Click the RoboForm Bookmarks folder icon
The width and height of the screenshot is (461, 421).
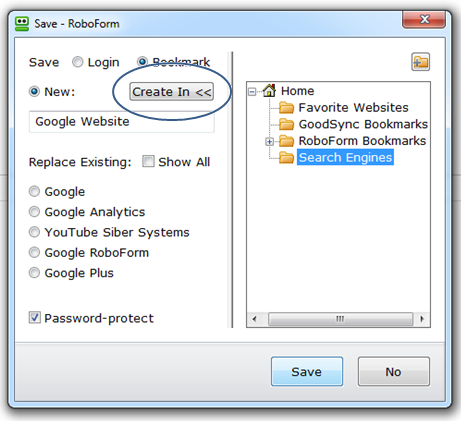286,141
